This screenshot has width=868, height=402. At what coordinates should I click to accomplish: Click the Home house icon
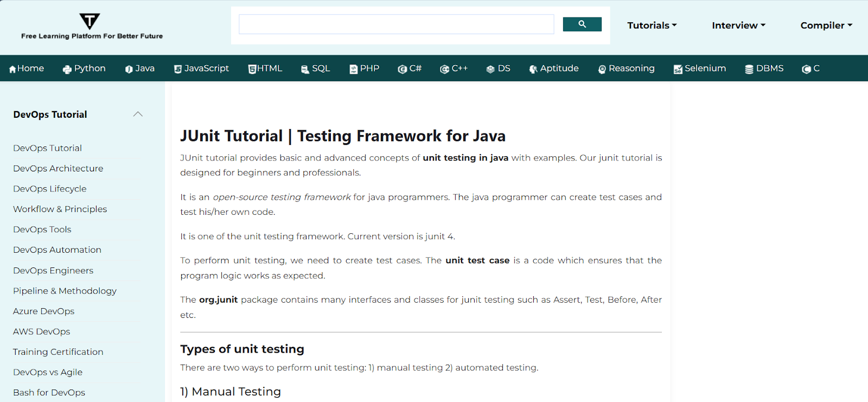(x=12, y=69)
